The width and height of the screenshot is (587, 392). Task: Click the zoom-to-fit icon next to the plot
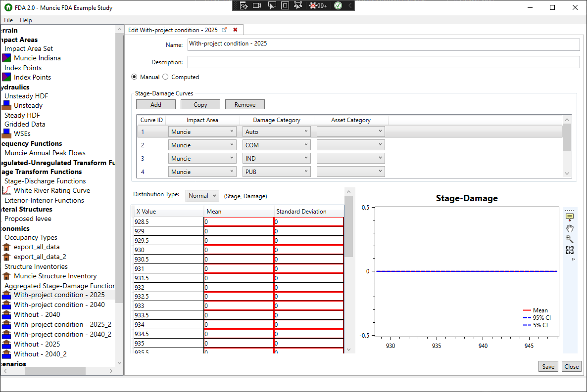point(570,250)
